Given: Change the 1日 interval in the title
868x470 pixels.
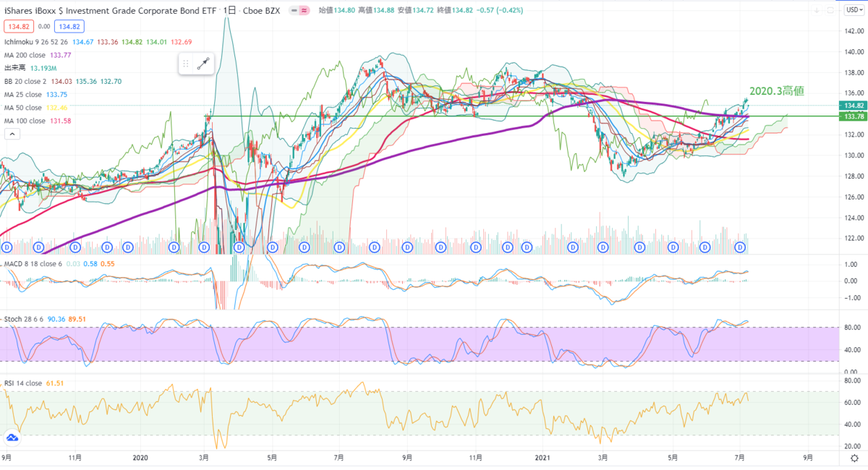Looking at the screenshot, I should pyautogui.click(x=229, y=11).
